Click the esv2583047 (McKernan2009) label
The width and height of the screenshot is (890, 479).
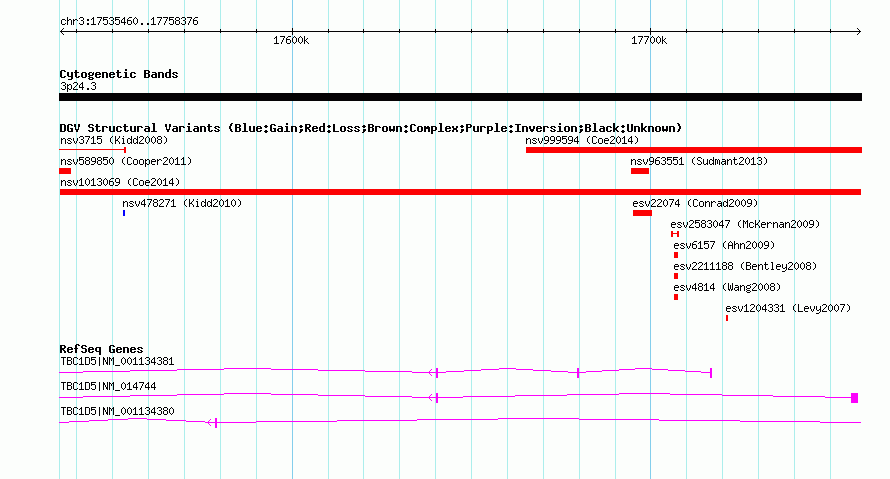tap(745, 224)
